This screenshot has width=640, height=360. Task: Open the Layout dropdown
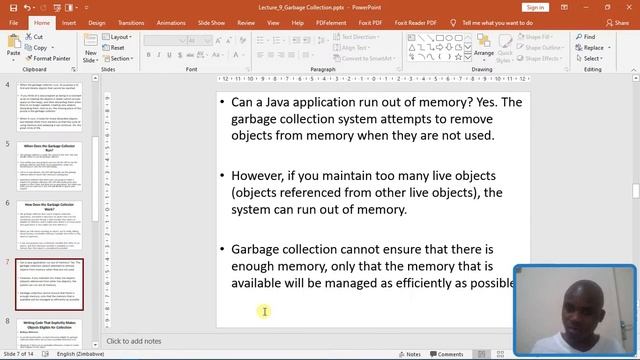pyautogui.click(x=117, y=37)
